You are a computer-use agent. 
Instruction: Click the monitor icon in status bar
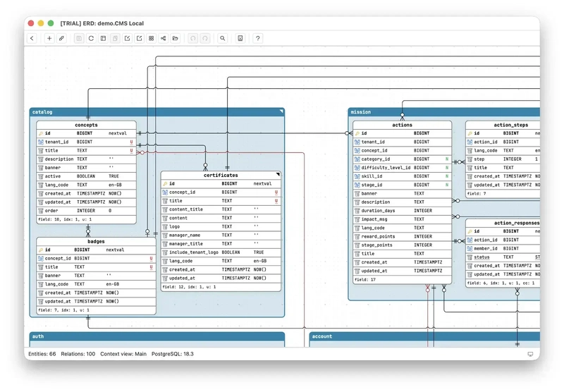click(x=530, y=354)
